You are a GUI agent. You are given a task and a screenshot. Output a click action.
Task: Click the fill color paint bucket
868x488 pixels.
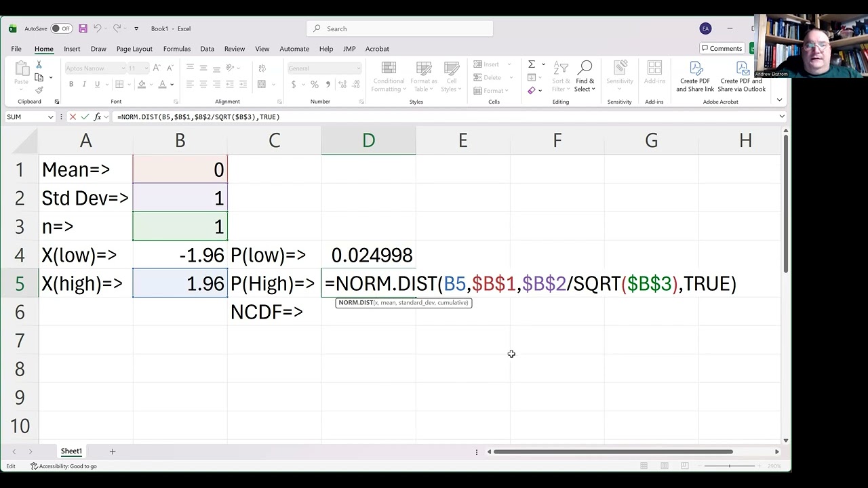(142, 84)
